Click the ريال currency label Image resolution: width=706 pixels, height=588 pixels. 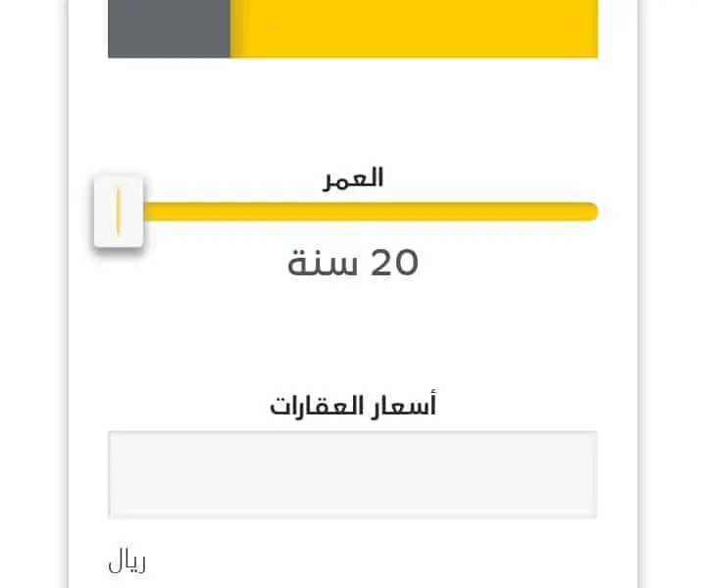(126, 561)
